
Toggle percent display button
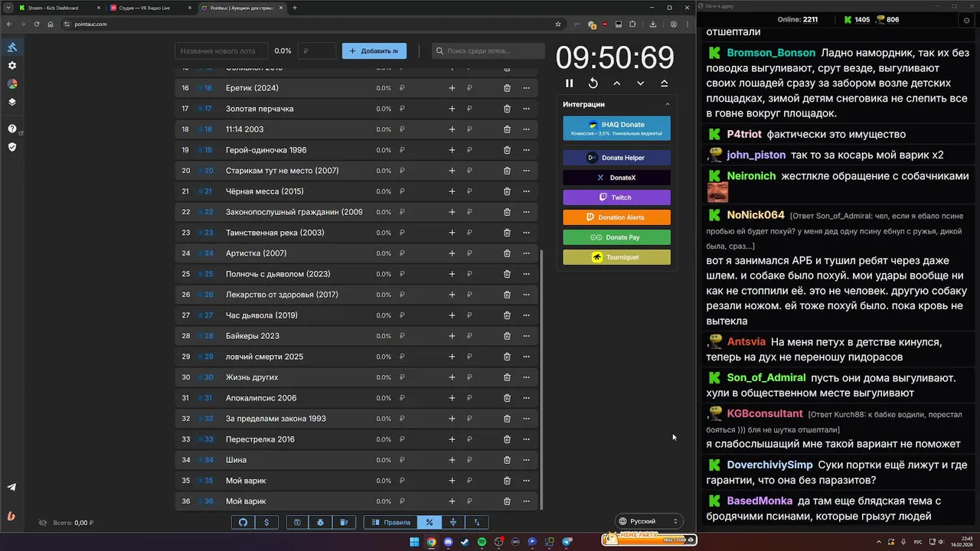pos(430,522)
